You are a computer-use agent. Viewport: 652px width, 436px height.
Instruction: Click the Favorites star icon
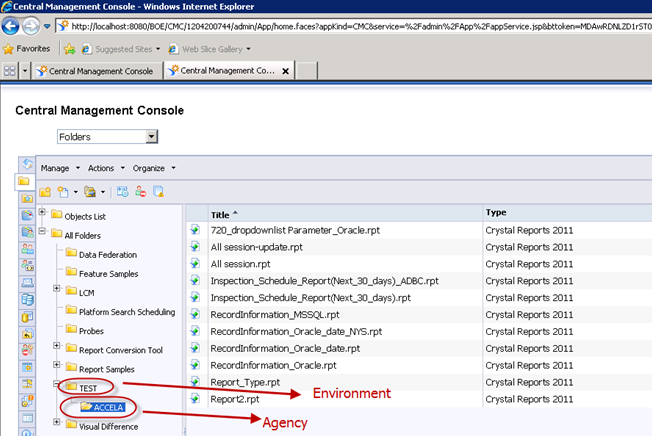9,48
